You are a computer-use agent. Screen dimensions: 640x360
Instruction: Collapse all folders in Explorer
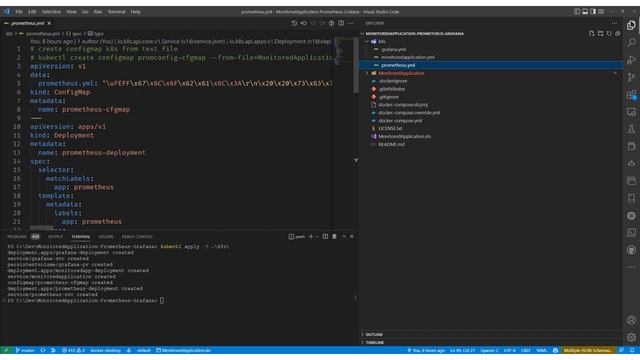[x=618, y=33]
